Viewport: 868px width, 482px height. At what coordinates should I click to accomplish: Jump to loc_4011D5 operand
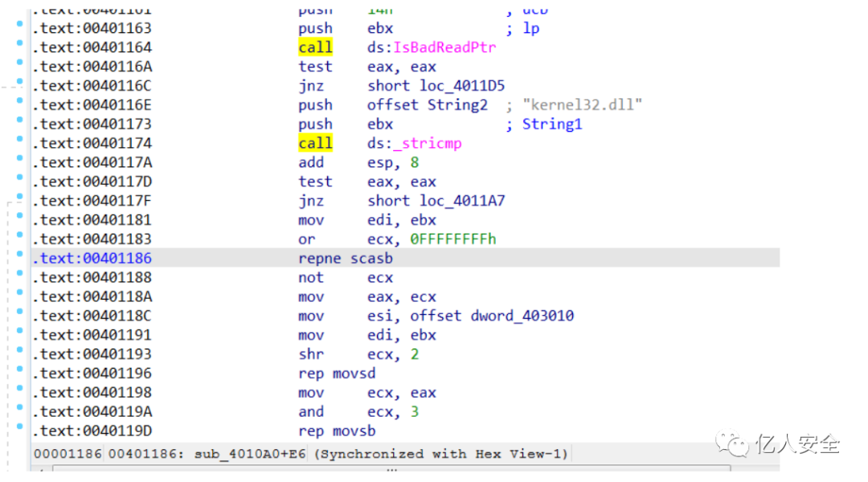(x=462, y=86)
